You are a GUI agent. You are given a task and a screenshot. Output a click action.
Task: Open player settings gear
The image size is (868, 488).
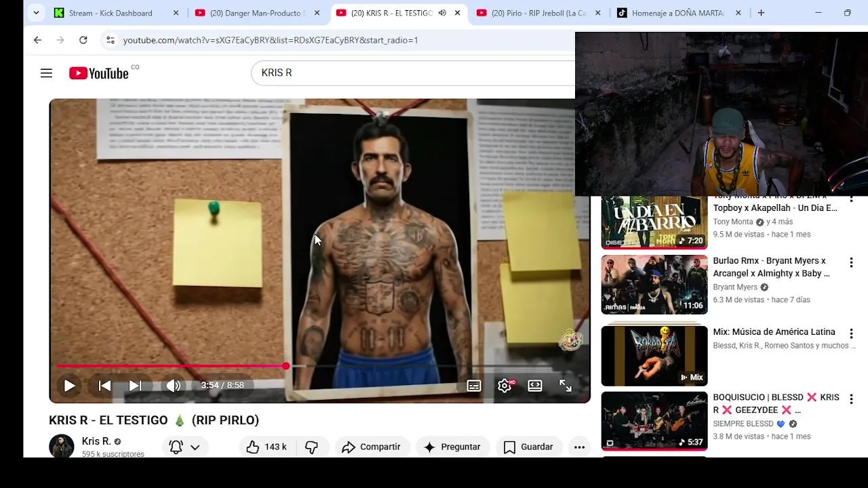(505, 386)
